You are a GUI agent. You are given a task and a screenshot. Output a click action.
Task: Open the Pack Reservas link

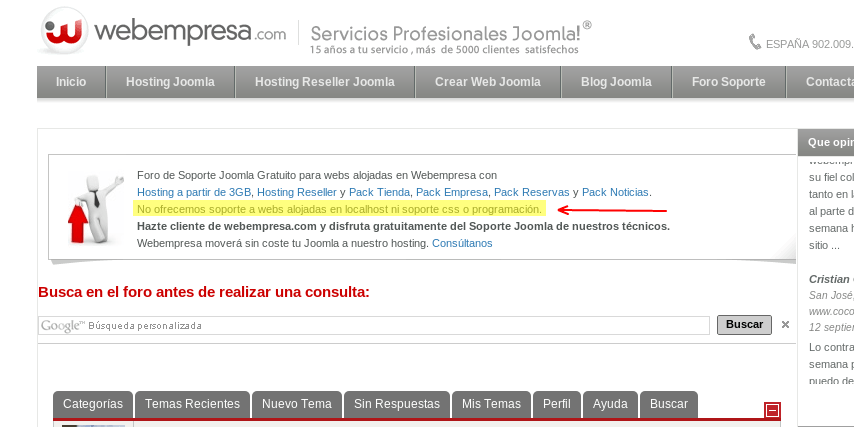(x=532, y=192)
